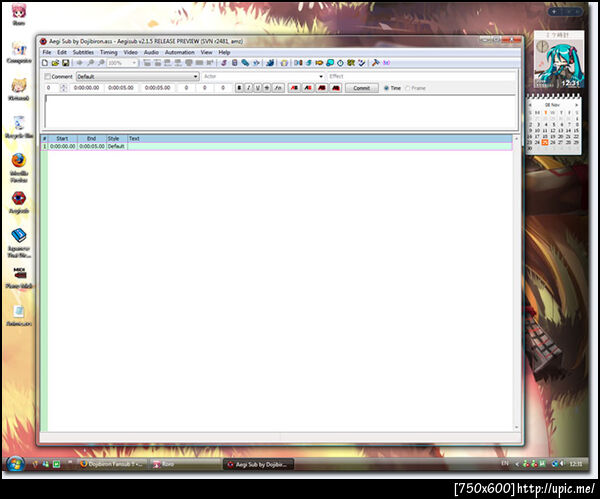This screenshot has width=600, height=499.
Task: Create new subtitles with the New icon
Action: (45, 63)
